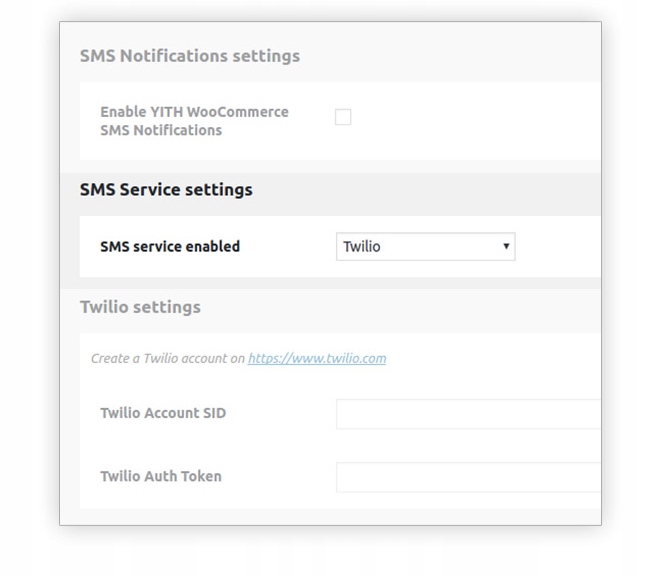Click the 'Twilio Auth Token' label
The image size is (654, 576).
point(161,476)
